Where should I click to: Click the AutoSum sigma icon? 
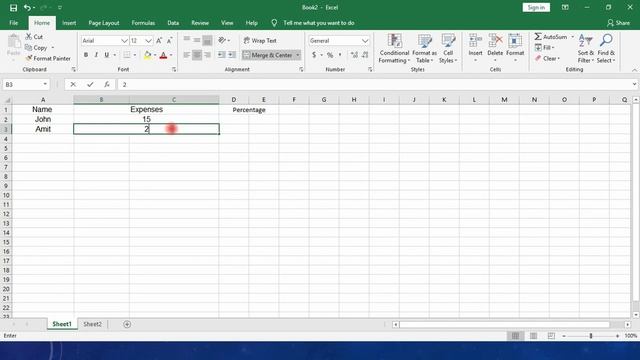[538, 37]
